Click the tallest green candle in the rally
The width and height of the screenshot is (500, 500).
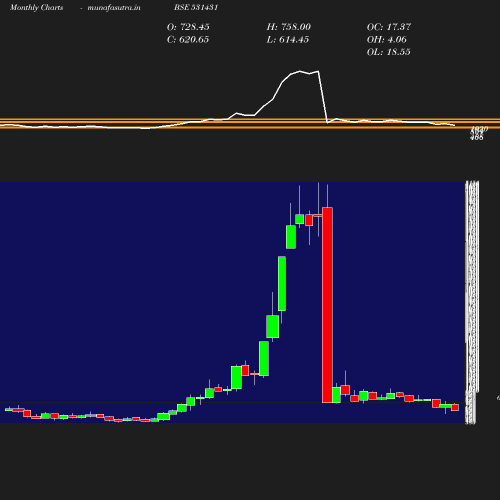(282, 283)
